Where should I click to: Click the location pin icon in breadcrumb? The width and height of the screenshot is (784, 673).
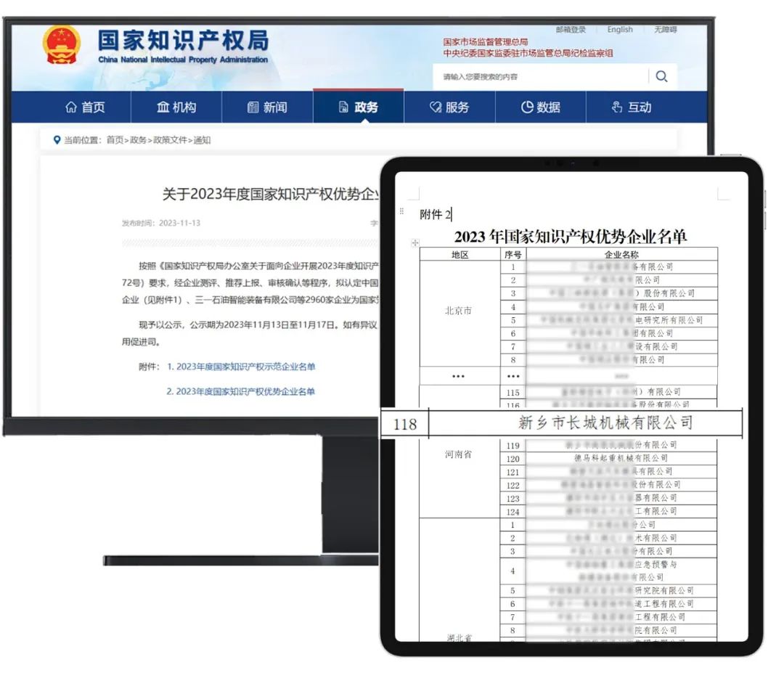(x=57, y=140)
